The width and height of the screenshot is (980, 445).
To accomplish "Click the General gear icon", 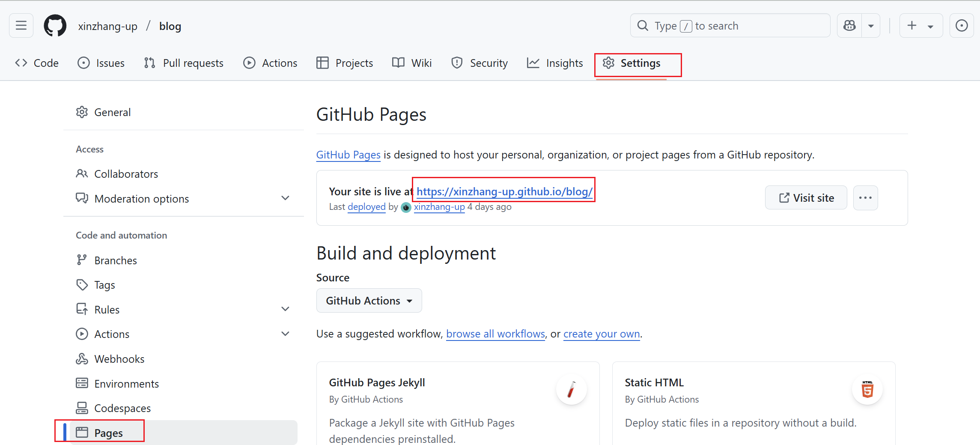I will pos(82,112).
